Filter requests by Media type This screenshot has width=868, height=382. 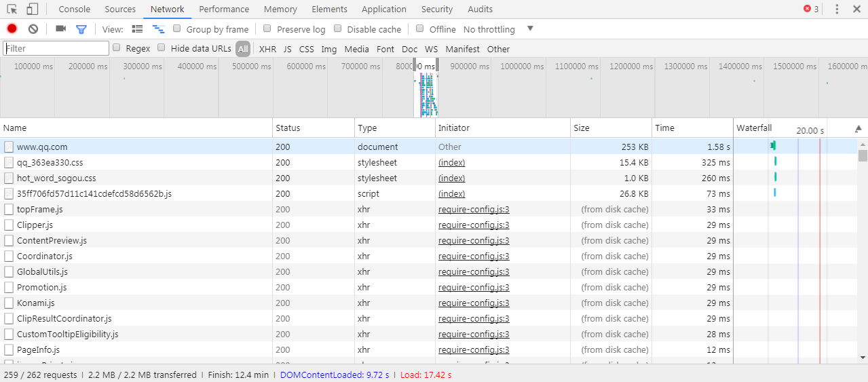pos(357,49)
